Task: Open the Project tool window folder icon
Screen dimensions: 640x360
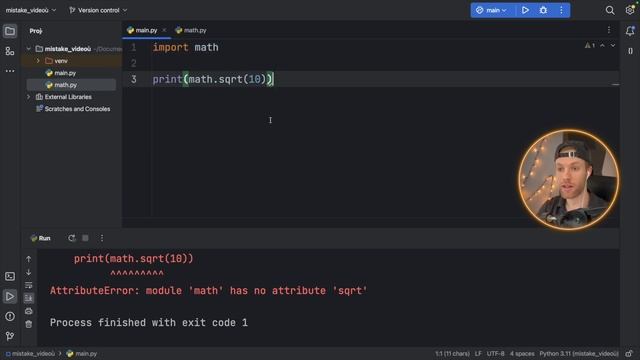Action: (x=10, y=31)
